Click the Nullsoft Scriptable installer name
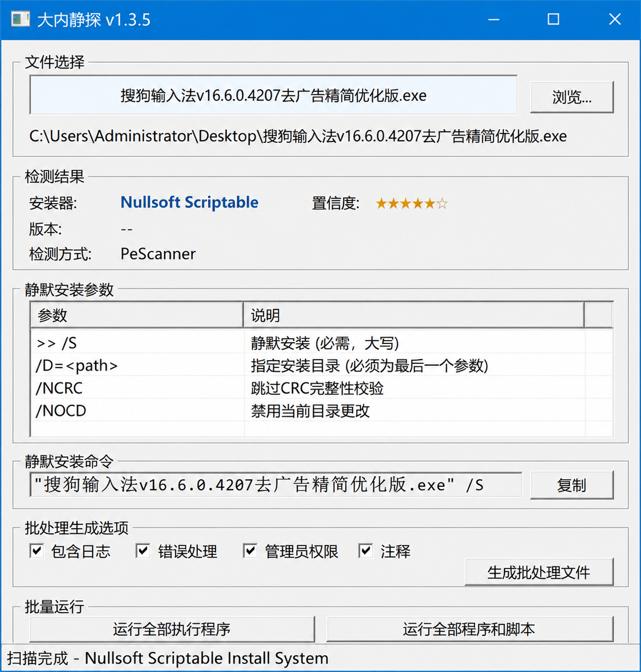This screenshot has width=641, height=672. tap(189, 203)
